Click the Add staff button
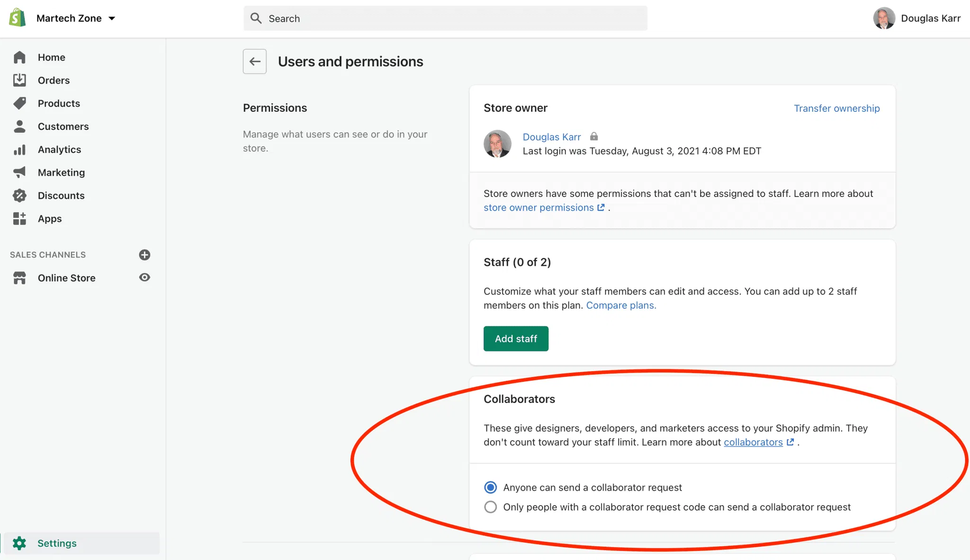 (516, 338)
